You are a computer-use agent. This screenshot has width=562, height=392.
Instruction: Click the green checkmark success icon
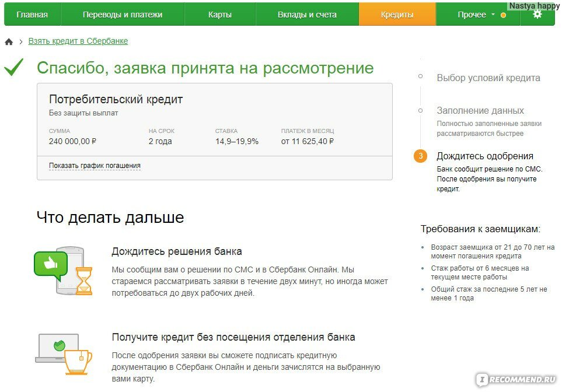coord(13,67)
